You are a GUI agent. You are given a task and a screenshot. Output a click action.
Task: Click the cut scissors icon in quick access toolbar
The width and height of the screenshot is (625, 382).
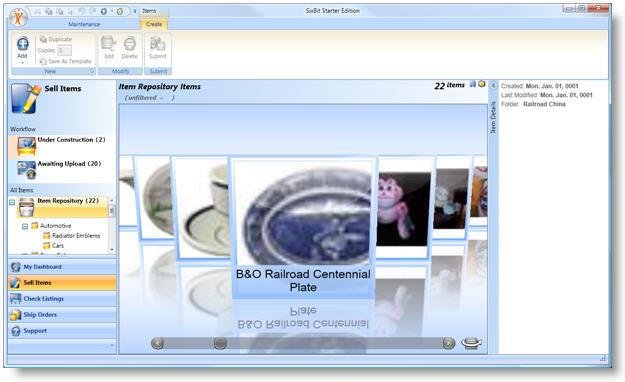coord(37,12)
